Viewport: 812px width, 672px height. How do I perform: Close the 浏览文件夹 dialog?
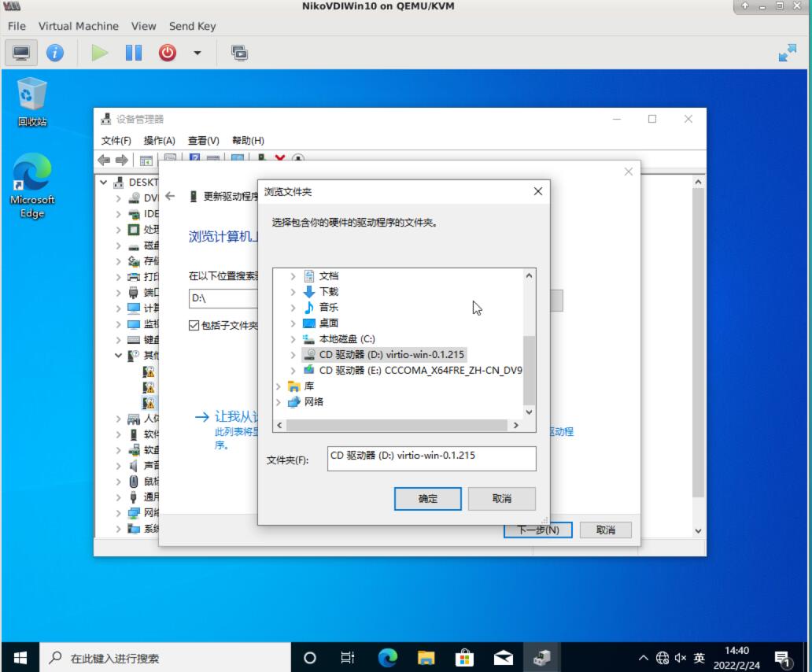coord(538,191)
